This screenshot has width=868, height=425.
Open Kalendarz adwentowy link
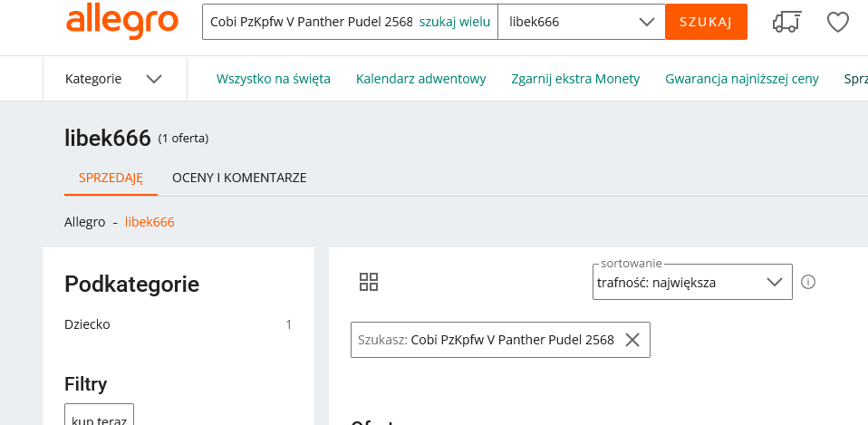click(421, 79)
